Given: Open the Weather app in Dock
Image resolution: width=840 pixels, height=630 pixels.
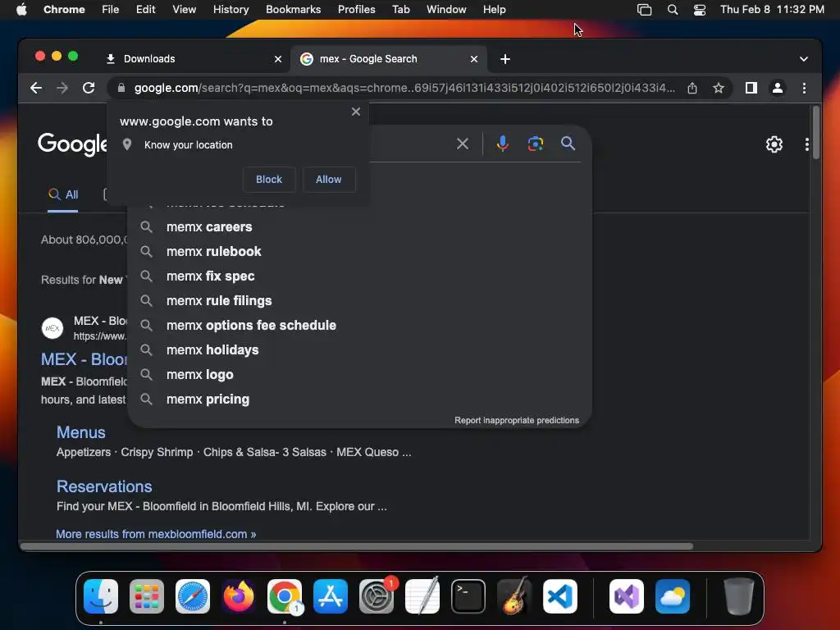Looking at the screenshot, I should point(673,596).
